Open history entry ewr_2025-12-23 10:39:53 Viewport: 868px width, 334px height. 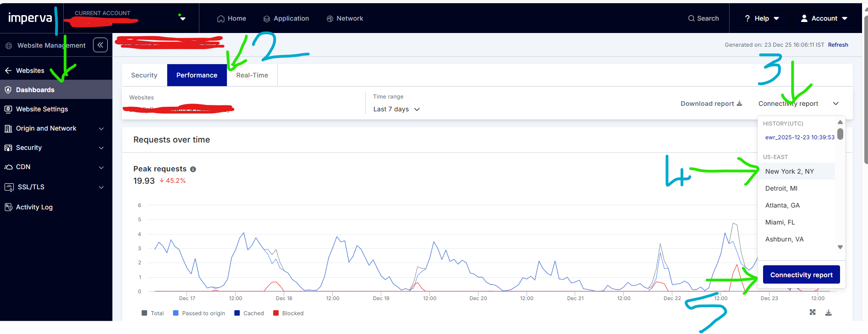pos(800,137)
